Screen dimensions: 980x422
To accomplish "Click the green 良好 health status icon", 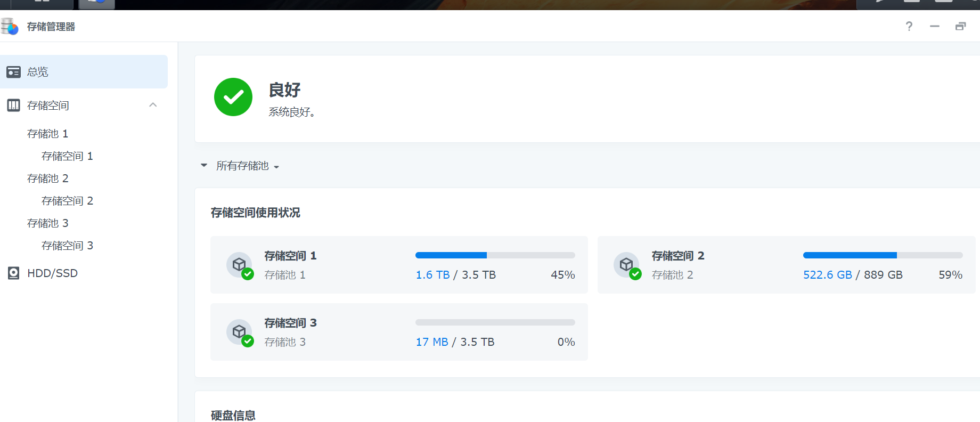I will pos(233,97).
